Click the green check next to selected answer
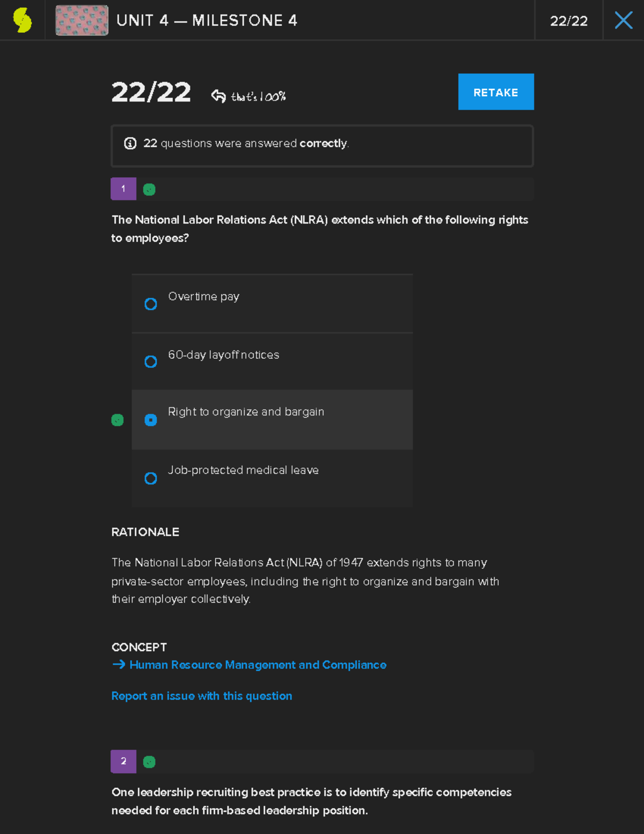The image size is (644, 834). [x=118, y=420]
